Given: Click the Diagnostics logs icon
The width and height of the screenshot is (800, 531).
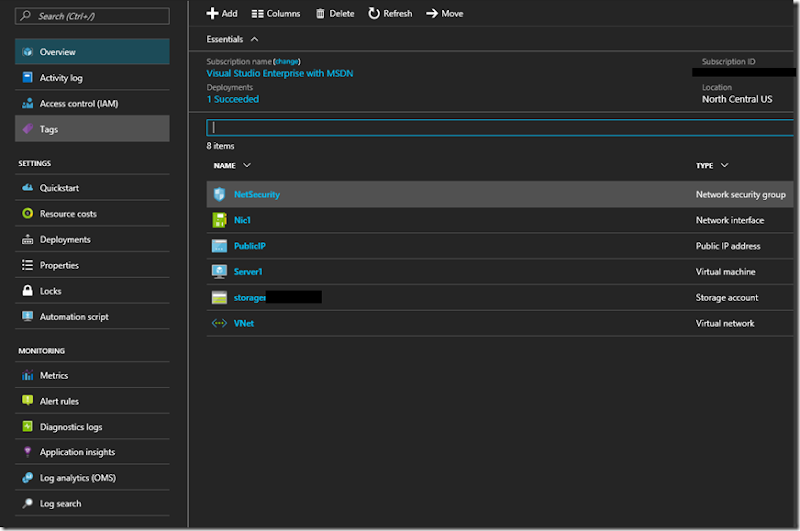Looking at the screenshot, I should (28, 426).
